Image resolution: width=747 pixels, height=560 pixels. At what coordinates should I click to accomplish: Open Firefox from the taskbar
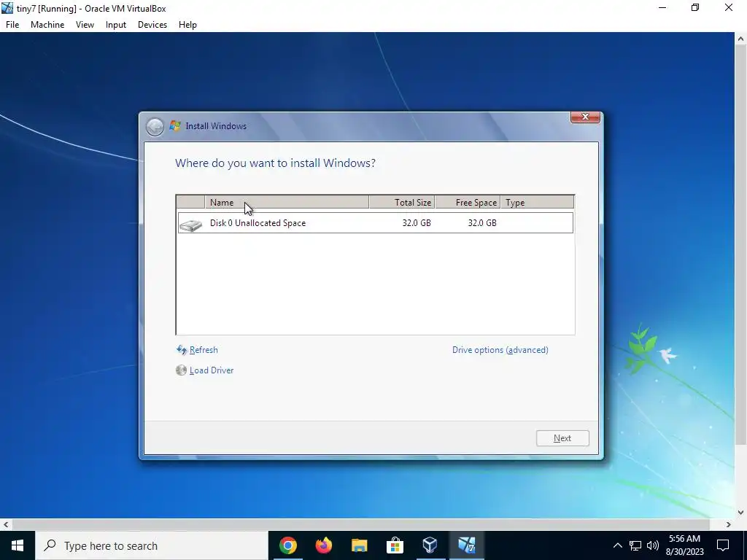pos(323,545)
